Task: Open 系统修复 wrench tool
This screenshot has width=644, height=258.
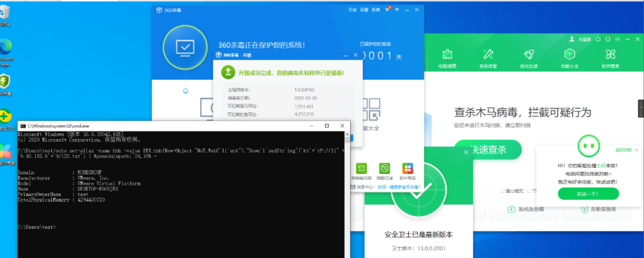Action: coord(488,59)
